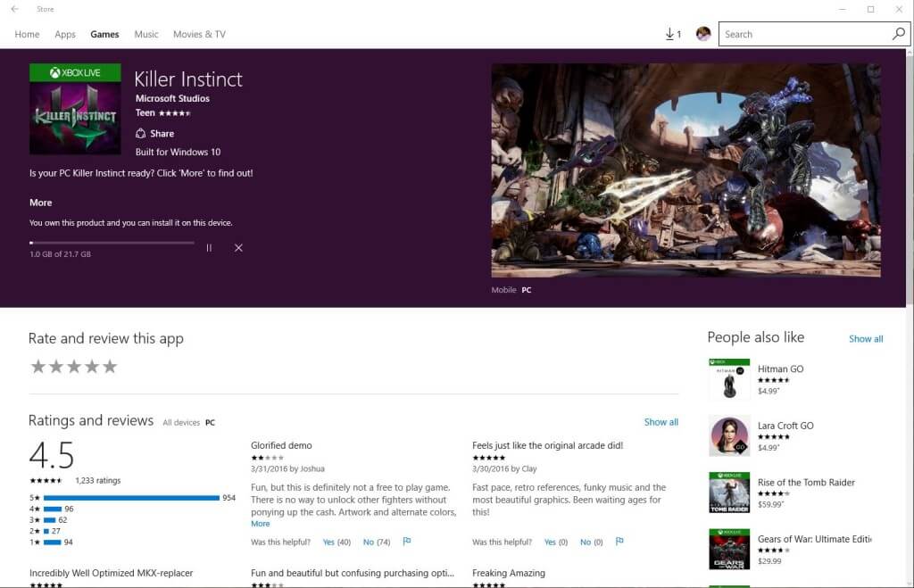Open the Music tab
The height and width of the screenshot is (588, 914).
[x=146, y=35]
